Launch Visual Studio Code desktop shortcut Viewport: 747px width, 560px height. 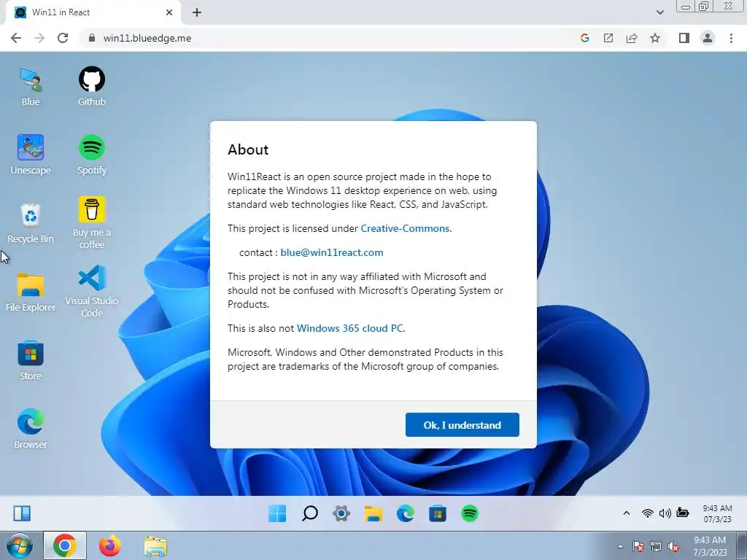click(x=91, y=292)
